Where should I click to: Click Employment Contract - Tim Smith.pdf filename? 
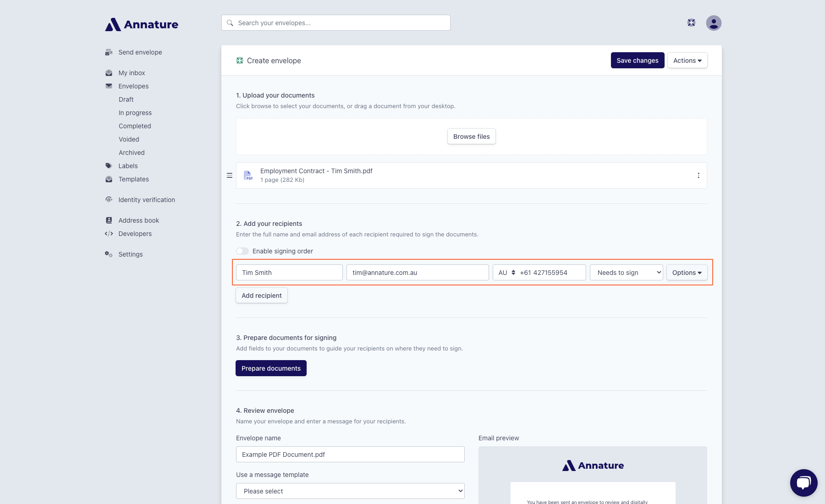point(316,171)
